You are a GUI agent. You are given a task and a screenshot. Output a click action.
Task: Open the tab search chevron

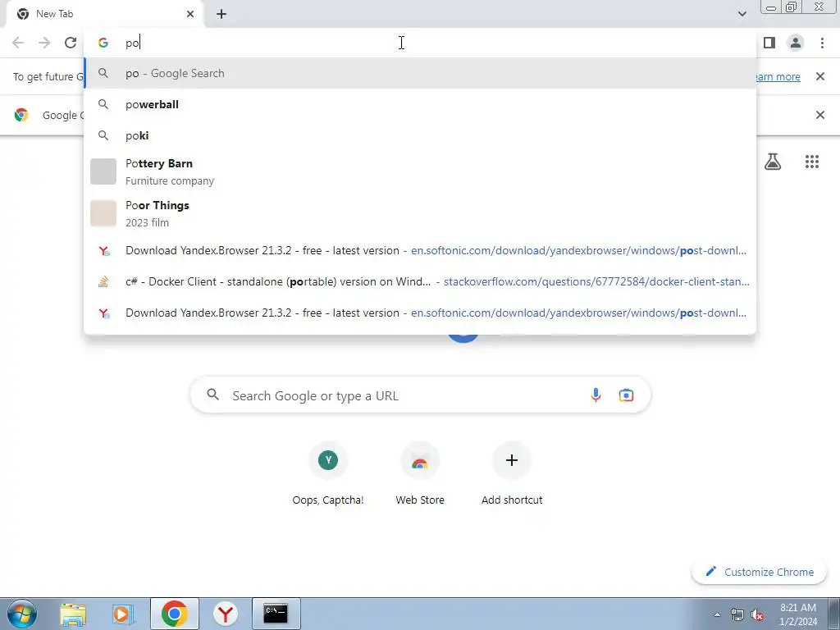click(x=742, y=14)
